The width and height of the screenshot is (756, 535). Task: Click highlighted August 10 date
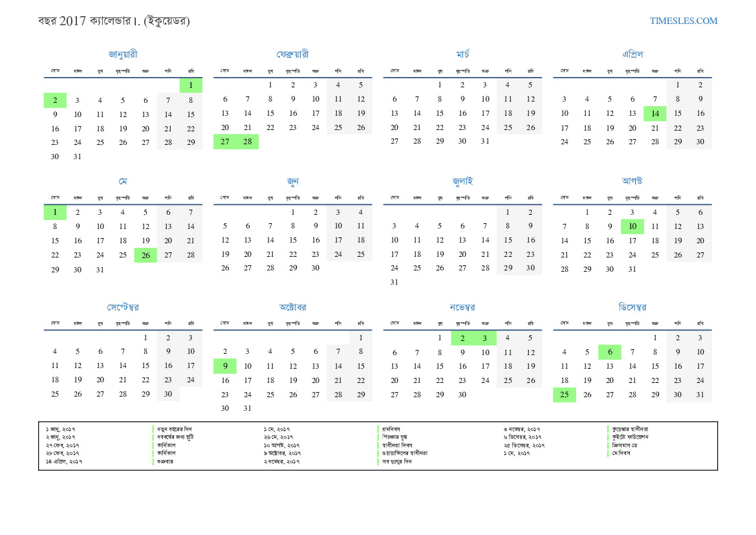click(632, 226)
